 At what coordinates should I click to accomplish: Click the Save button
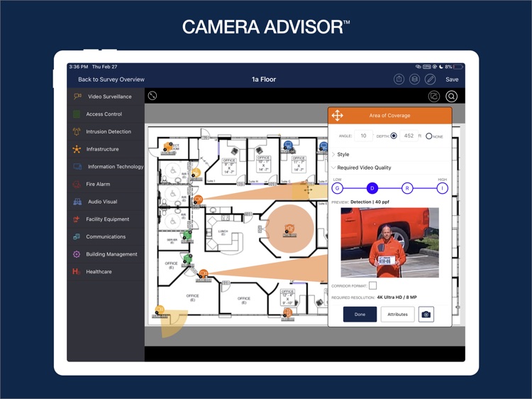pos(452,80)
